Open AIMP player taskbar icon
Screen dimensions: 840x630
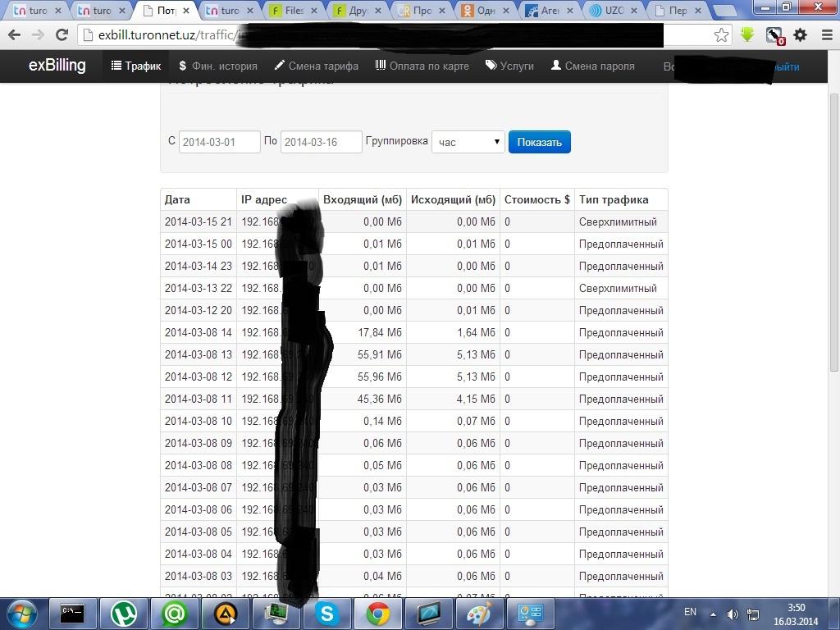point(225,614)
